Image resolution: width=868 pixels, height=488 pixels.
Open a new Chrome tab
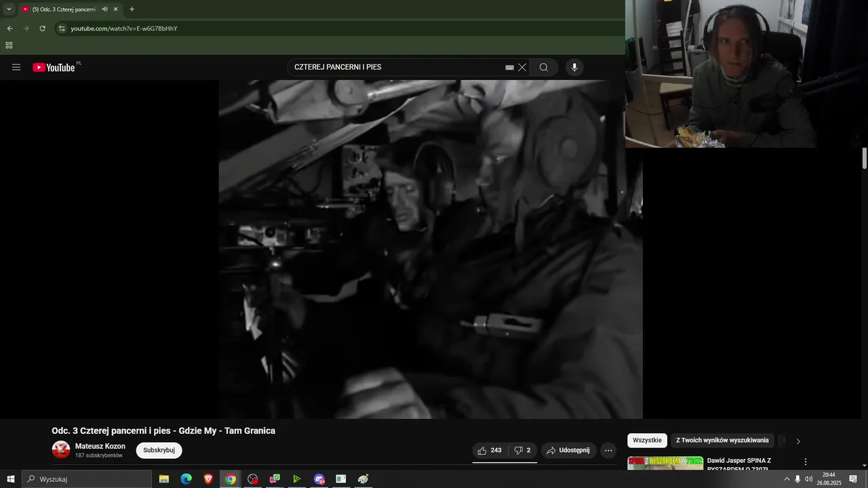pyautogui.click(x=132, y=9)
